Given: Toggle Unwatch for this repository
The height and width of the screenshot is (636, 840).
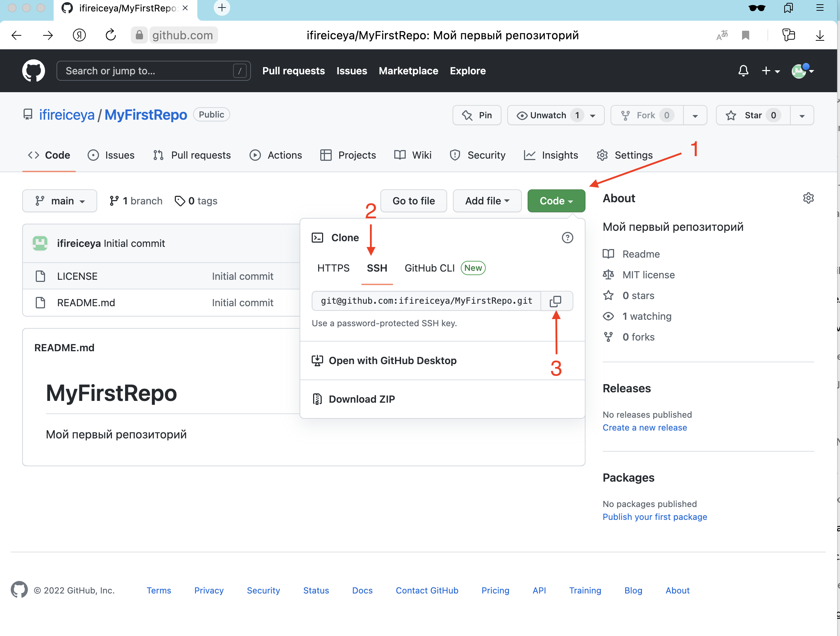Looking at the screenshot, I should coord(547,115).
